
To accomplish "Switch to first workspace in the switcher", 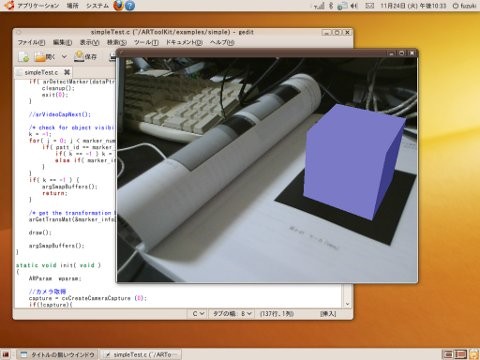I will pos(447,354).
